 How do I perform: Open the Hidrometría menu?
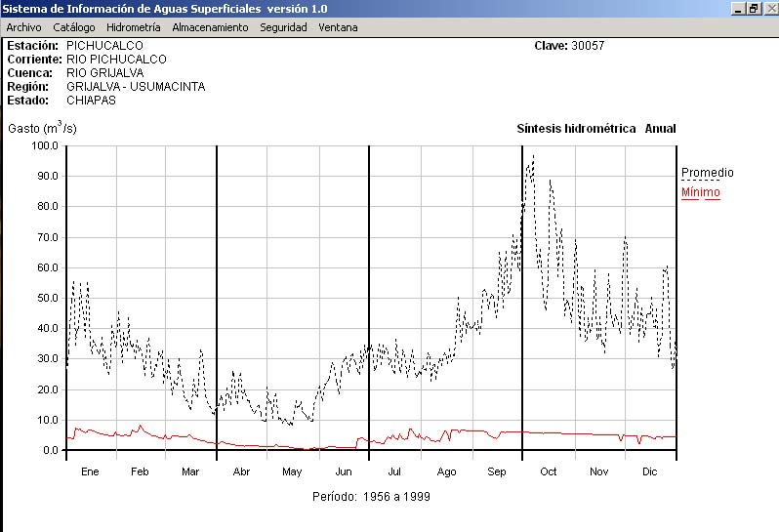pos(133,27)
